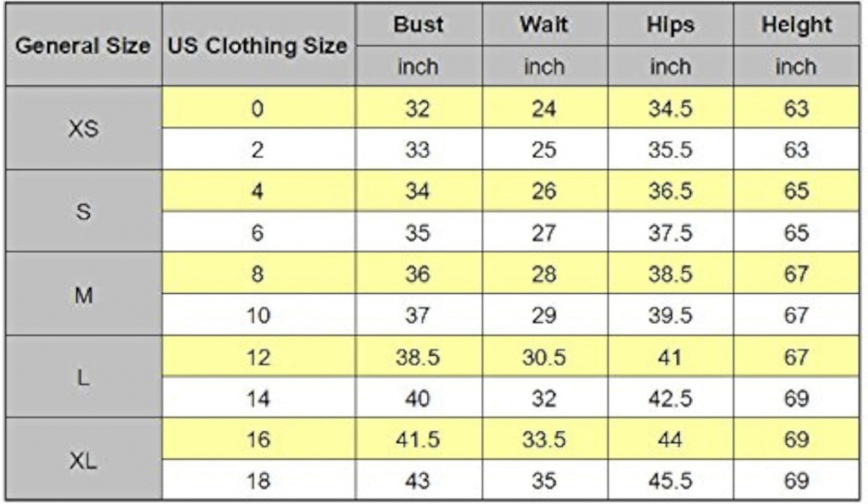Screen dimensions: 868x504
Task: Select US clothing size 18 cell
Action: (258, 480)
